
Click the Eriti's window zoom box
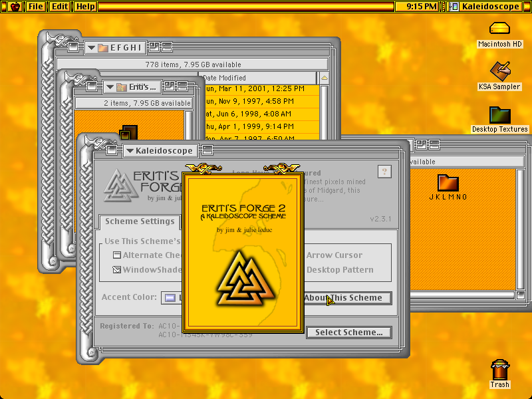point(170,86)
